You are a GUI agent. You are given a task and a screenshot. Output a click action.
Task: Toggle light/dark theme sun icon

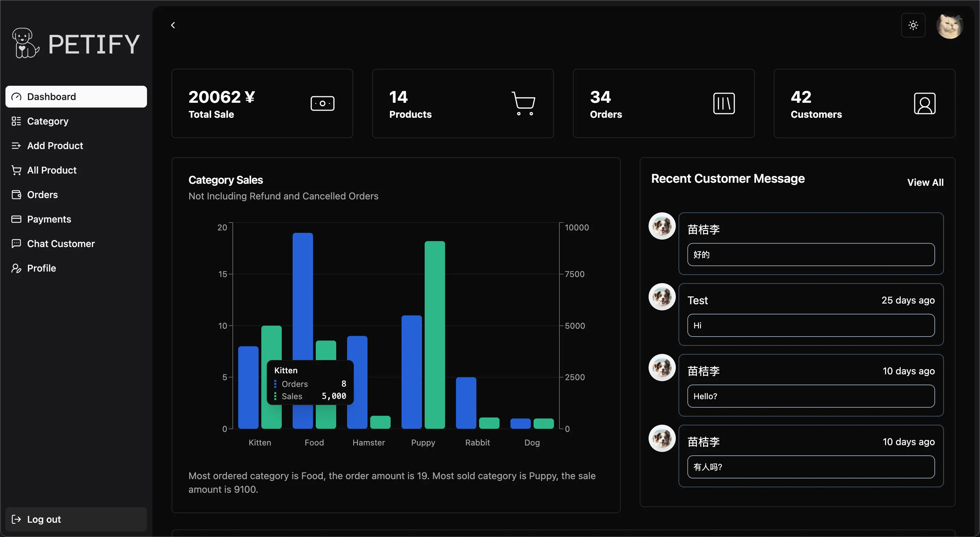(x=913, y=26)
